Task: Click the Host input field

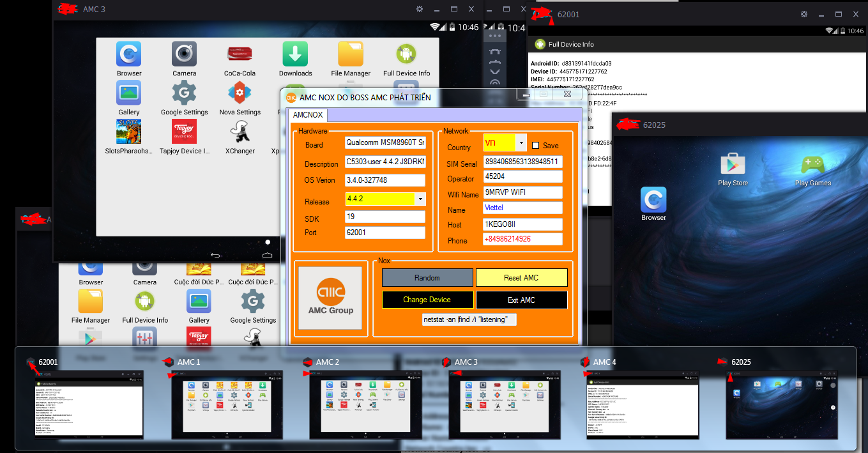Action: click(523, 224)
